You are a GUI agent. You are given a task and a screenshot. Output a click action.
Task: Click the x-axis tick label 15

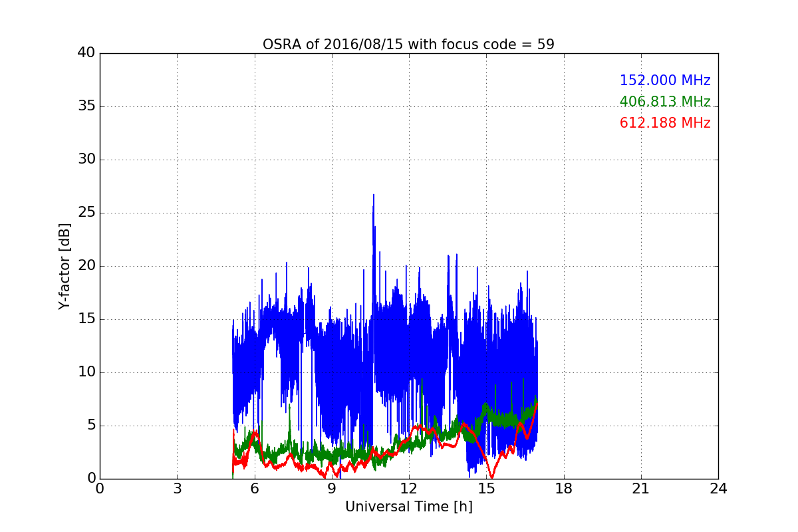point(486,488)
